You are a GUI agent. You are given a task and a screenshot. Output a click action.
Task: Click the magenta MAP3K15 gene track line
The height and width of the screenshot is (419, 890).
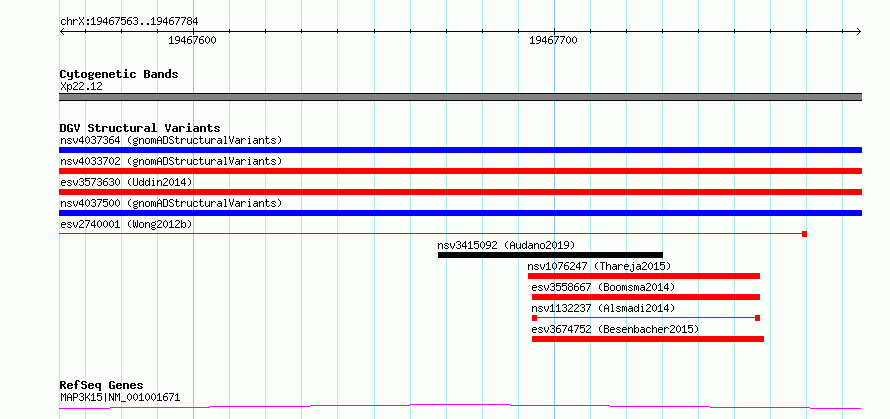(x=460, y=407)
